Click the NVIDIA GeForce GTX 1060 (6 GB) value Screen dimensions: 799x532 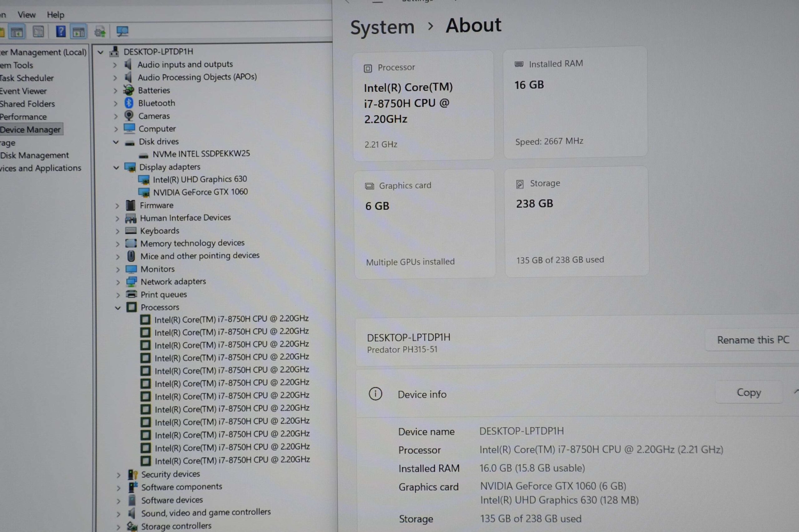553,486
